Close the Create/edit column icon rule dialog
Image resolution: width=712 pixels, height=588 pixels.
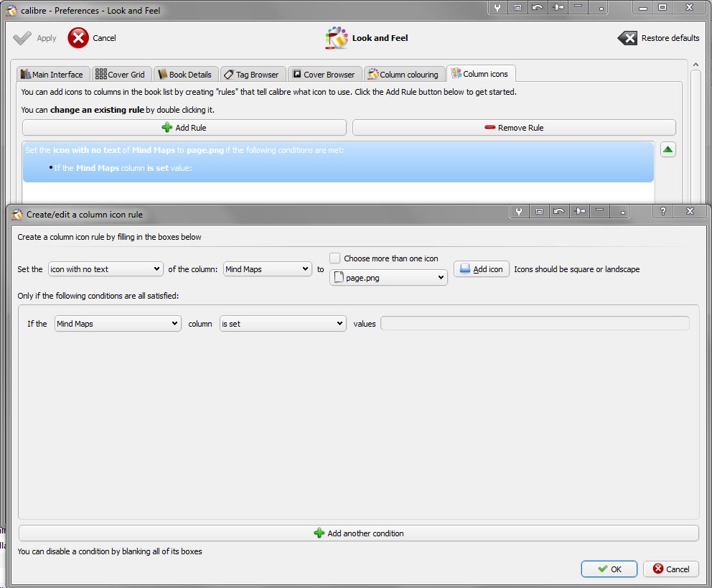click(690, 211)
